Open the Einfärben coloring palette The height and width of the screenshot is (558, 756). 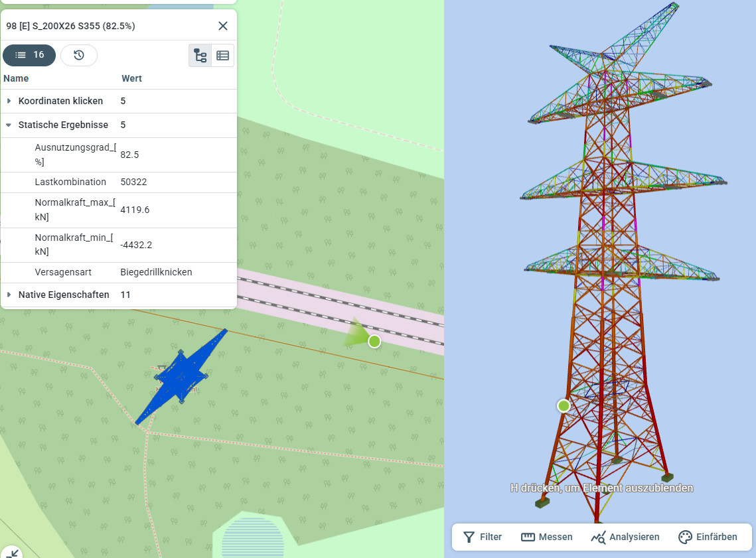tap(708, 537)
